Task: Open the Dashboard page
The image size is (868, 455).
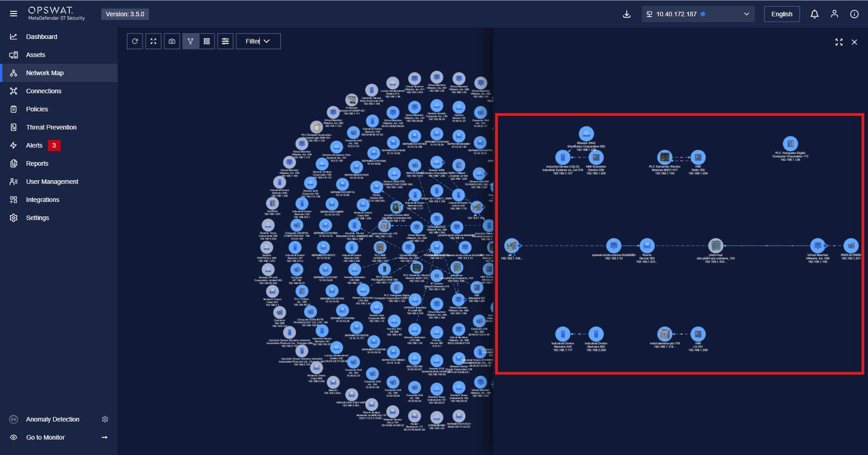Action: tap(59, 37)
